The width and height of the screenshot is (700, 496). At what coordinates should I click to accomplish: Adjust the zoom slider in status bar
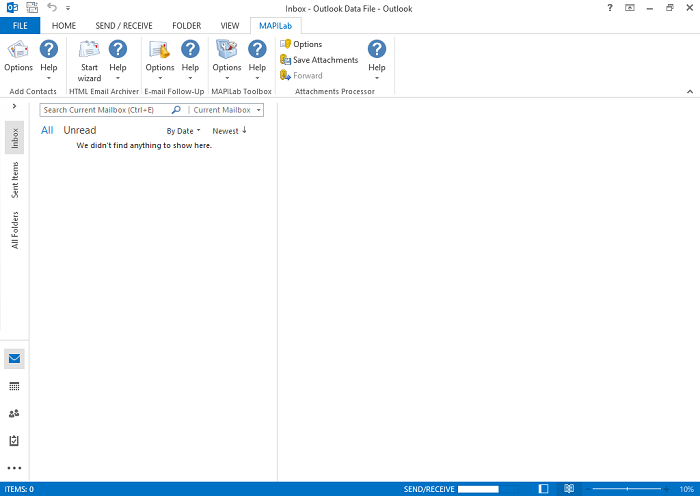(627, 489)
